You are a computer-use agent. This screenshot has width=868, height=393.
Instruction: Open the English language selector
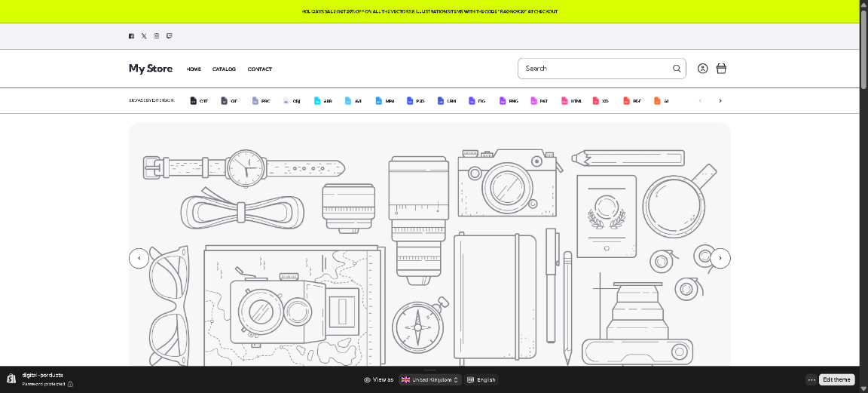(481, 380)
